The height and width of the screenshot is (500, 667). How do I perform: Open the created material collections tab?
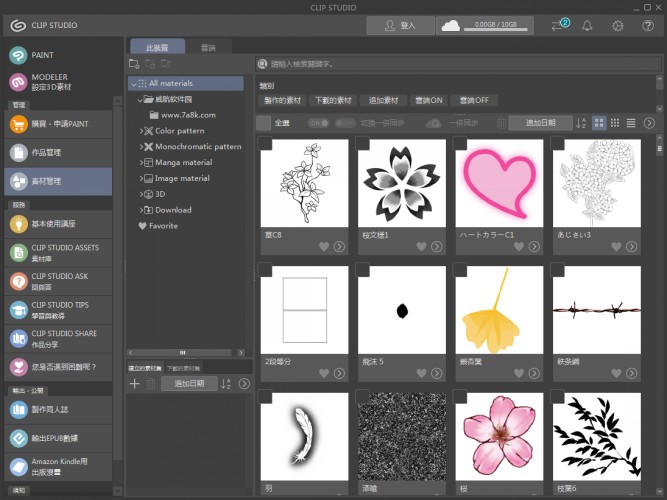click(x=145, y=368)
